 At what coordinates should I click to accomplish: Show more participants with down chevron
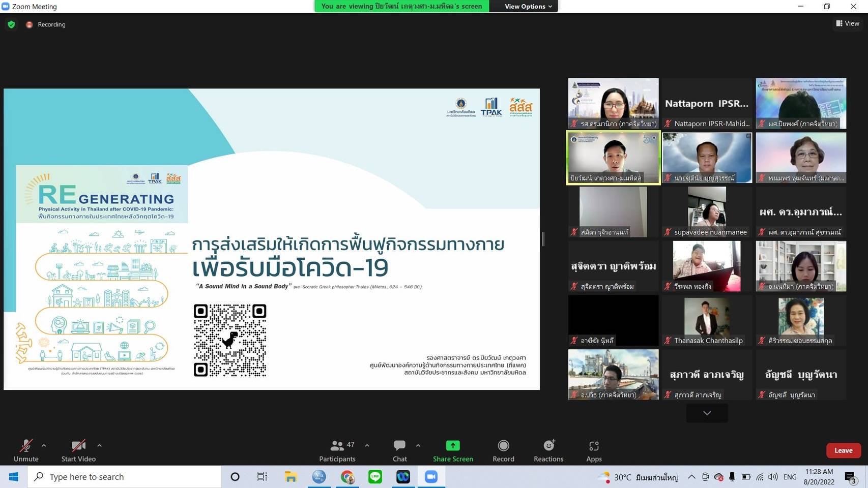707,413
